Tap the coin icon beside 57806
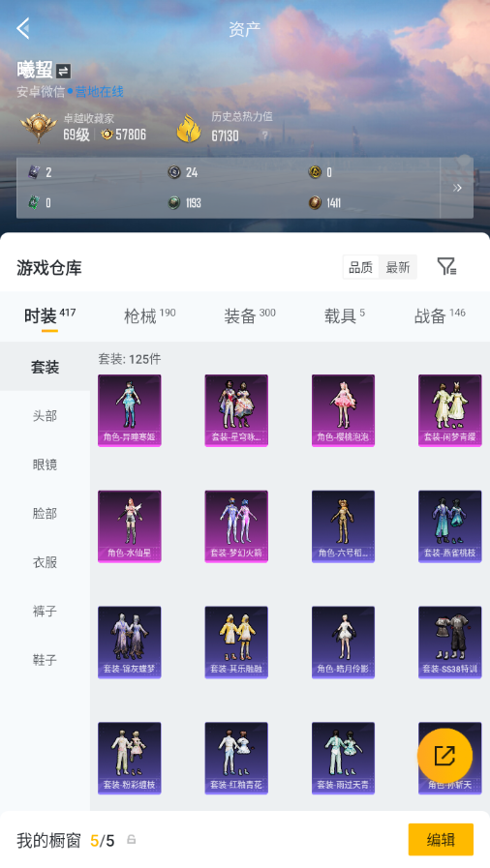The width and height of the screenshot is (490, 868). tap(107, 135)
